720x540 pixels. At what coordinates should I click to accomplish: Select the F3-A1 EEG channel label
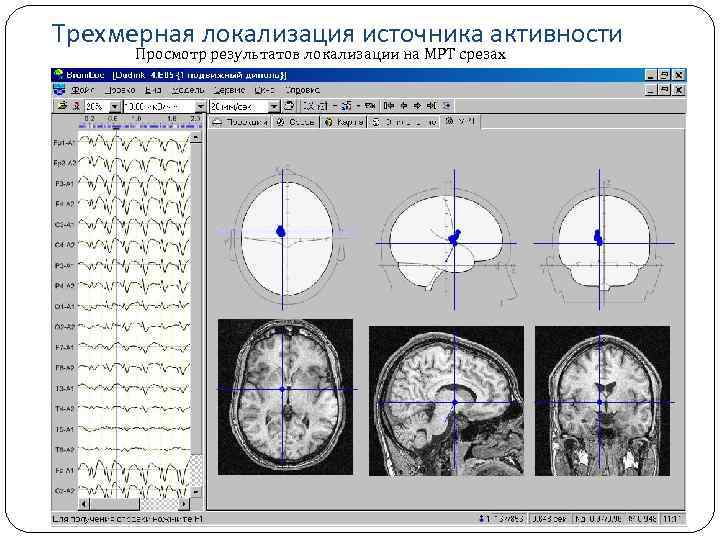click(x=64, y=184)
